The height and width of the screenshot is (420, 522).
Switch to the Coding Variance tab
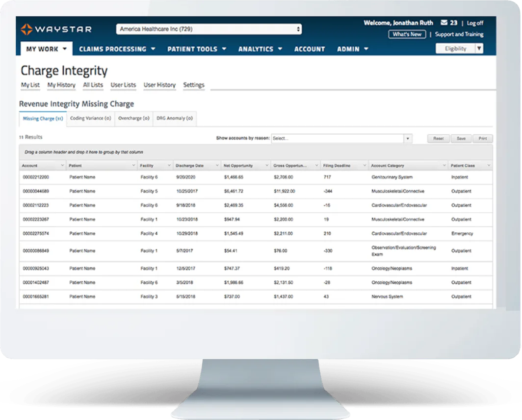[x=91, y=119]
